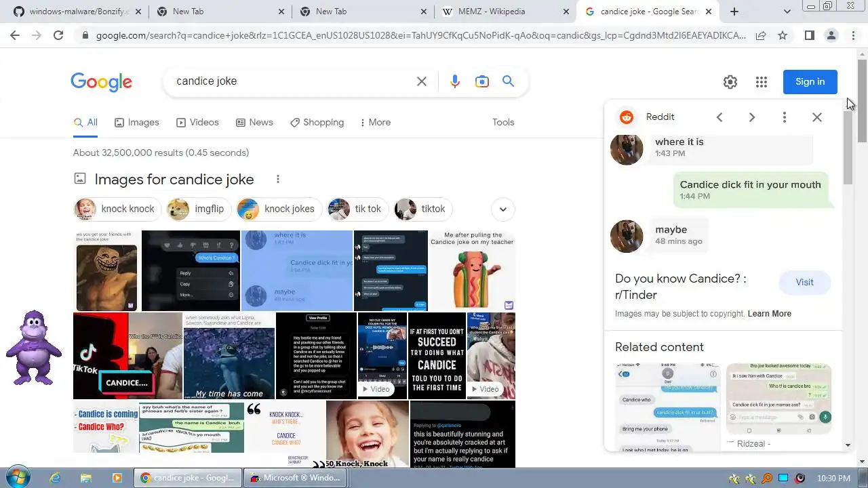Viewport: 868px width, 488px height.
Task: Visit the Reddit source page
Action: click(x=804, y=283)
